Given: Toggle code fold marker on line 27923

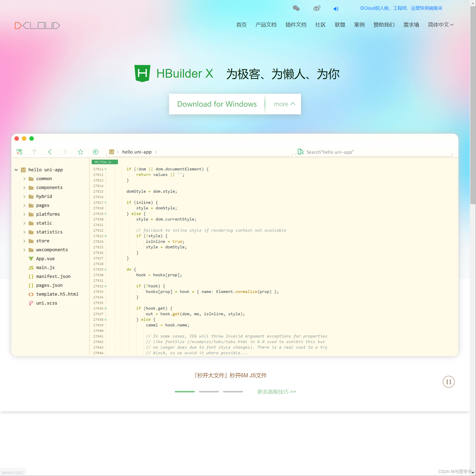Looking at the screenshot, I should coord(106,236).
